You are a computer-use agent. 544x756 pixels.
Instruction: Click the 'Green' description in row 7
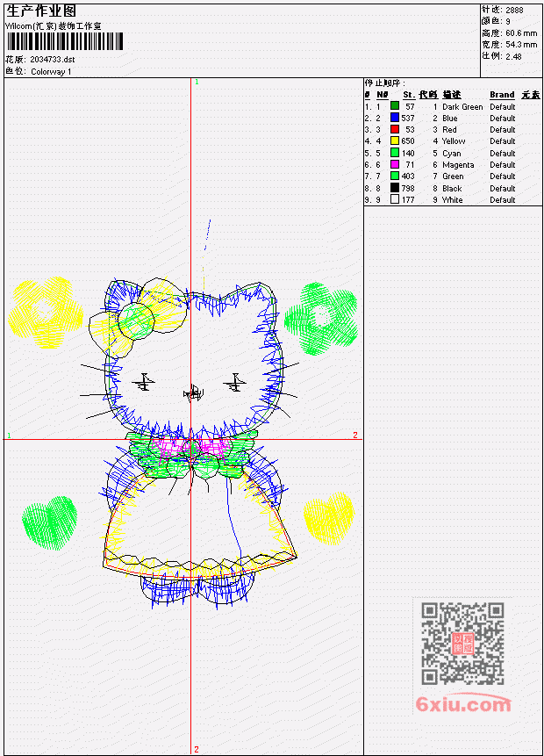tap(453, 176)
